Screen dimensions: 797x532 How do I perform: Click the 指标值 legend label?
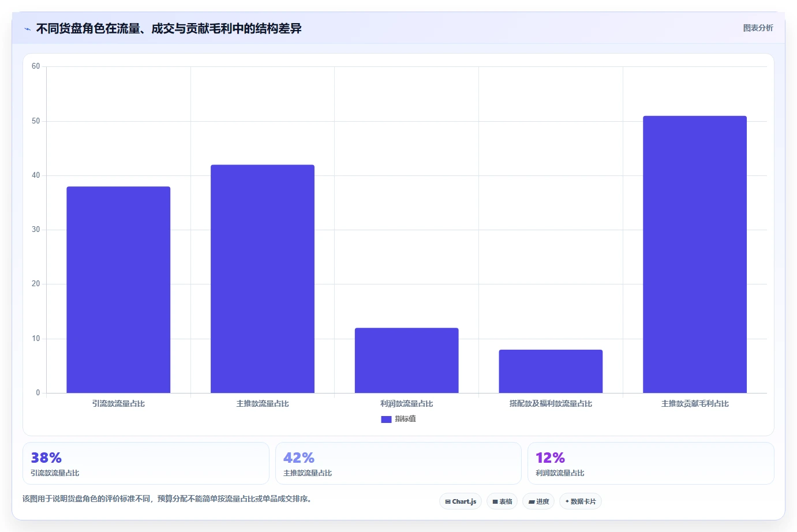point(405,419)
